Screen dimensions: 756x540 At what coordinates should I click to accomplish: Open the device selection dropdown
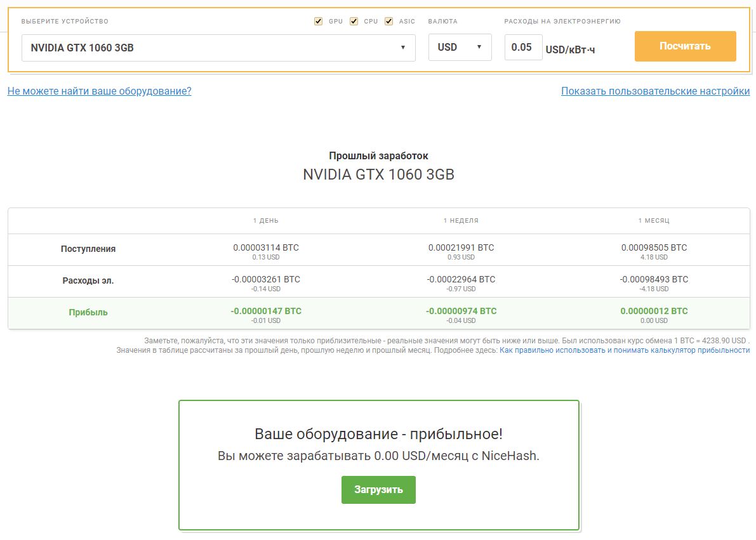tap(218, 48)
